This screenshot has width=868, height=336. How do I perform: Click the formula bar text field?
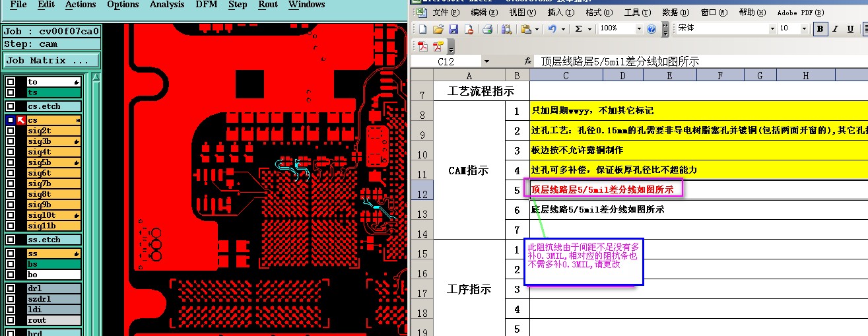coord(702,61)
